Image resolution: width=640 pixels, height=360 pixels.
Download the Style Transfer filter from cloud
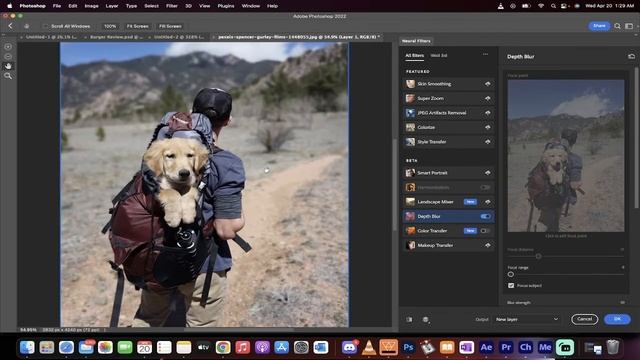487,142
